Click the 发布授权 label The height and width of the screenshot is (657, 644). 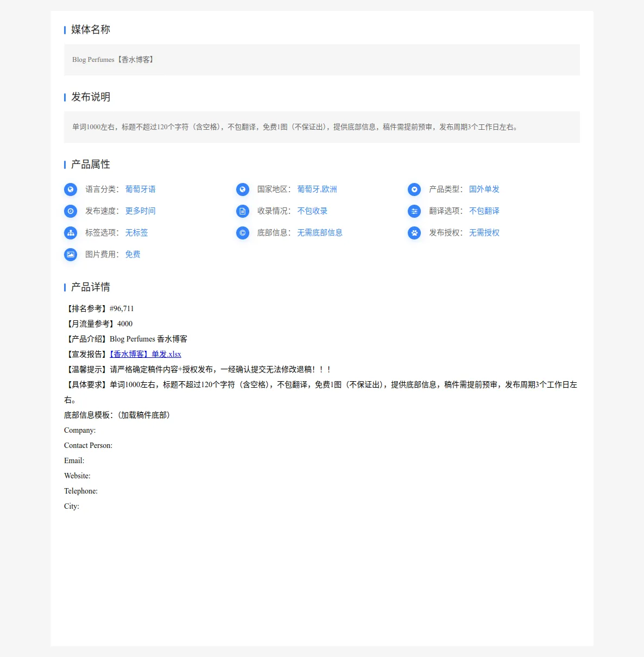click(x=446, y=232)
